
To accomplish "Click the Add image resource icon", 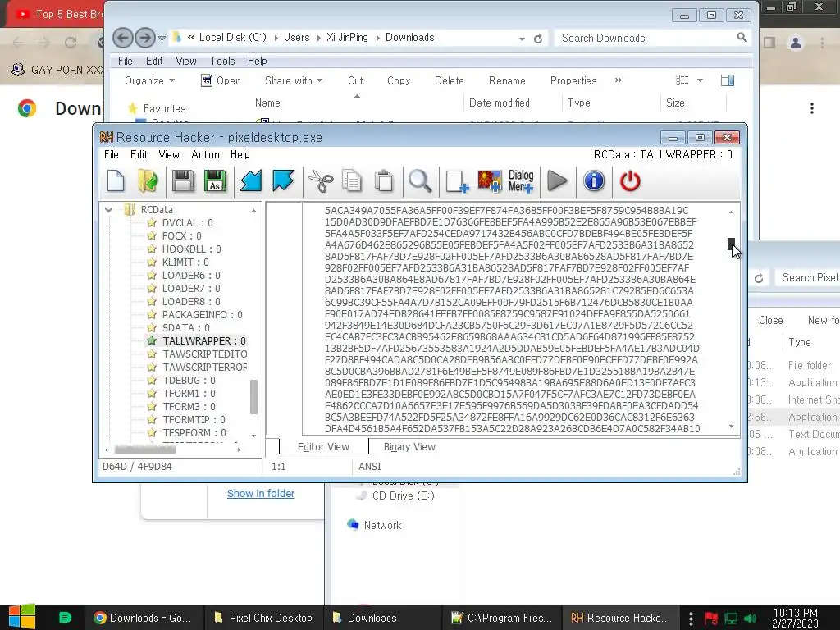I will (489, 181).
